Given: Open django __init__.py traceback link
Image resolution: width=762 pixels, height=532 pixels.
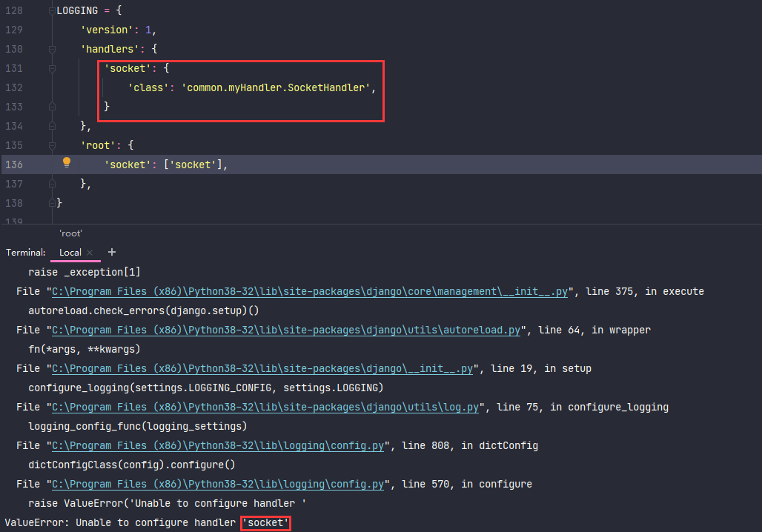Looking at the screenshot, I should pyautogui.click(x=262, y=369).
